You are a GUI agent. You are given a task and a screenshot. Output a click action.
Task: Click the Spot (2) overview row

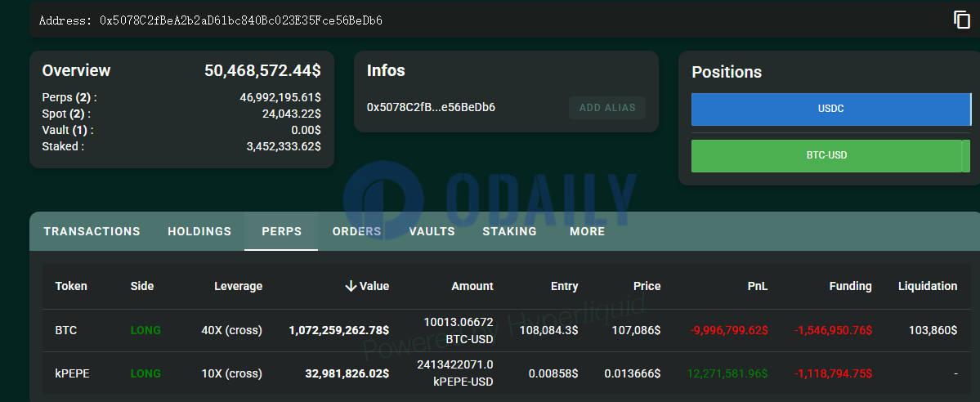[x=181, y=114]
